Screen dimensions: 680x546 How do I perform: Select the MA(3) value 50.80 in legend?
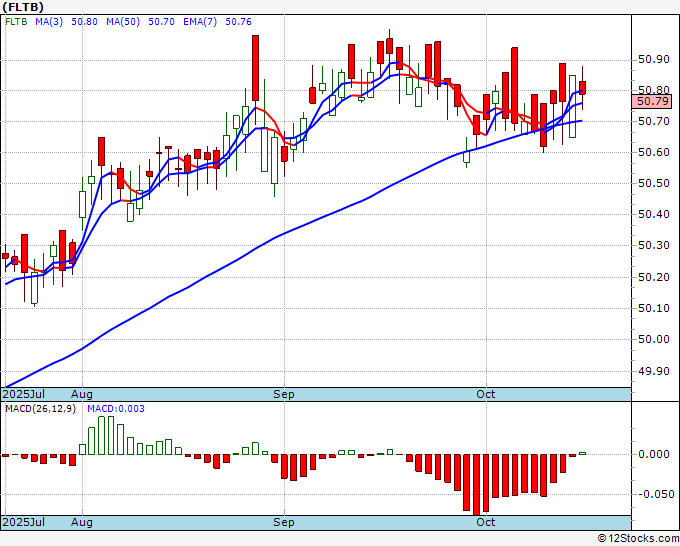coord(84,22)
